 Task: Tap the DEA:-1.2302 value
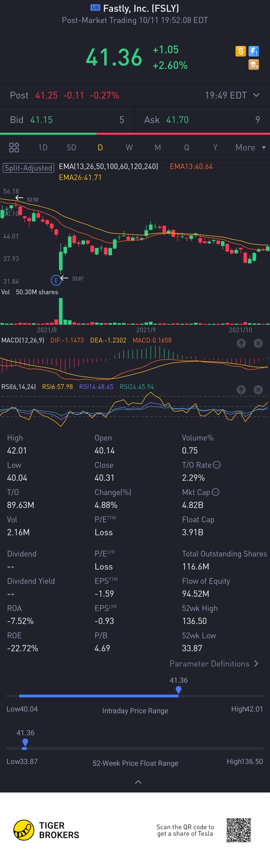pyautogui.click(x=108, y=340)
